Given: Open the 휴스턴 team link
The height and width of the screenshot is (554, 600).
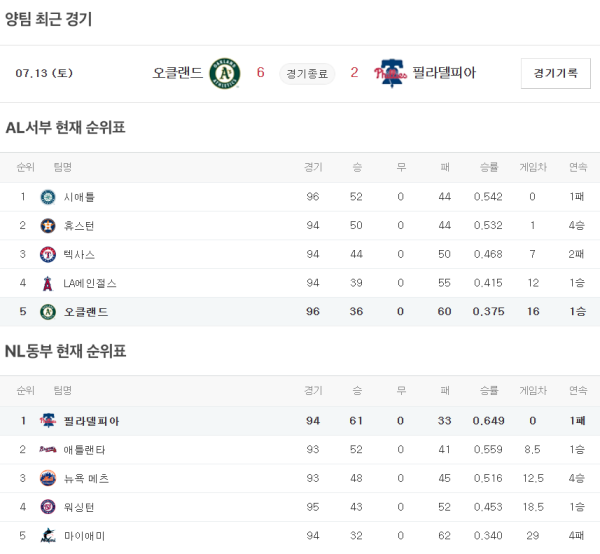Looking at the screenshot, I should coord(79,226).
